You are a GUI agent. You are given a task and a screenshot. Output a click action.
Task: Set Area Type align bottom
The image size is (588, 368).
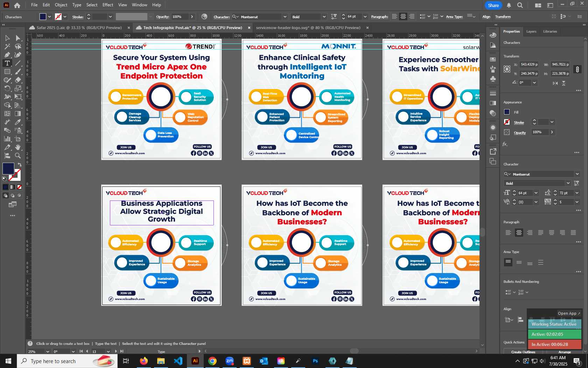click(530, 262)
